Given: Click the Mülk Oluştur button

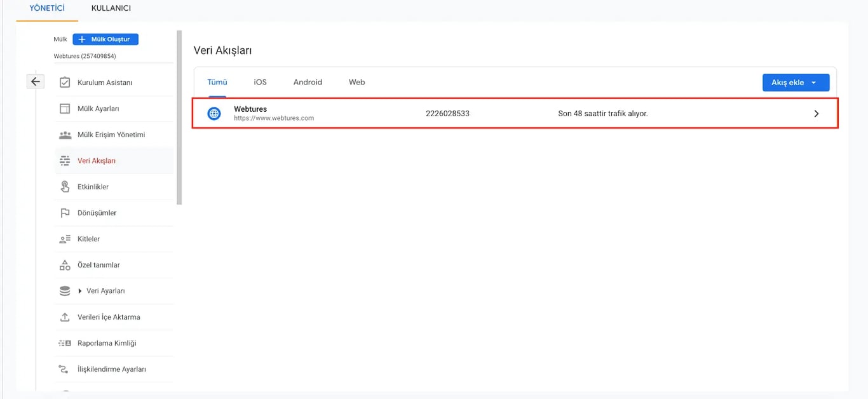Looking at the screenshot, I should (104, 39).
